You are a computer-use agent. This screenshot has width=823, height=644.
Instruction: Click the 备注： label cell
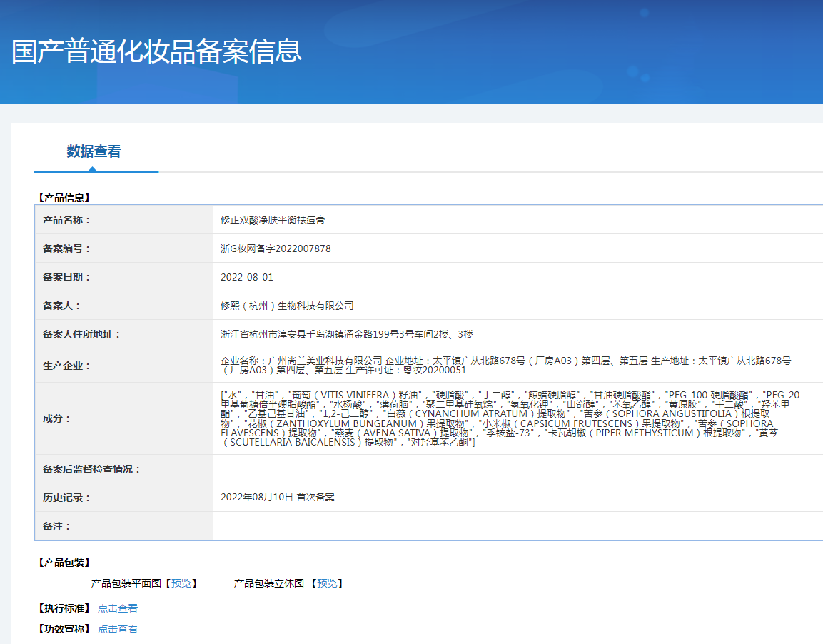124,526
